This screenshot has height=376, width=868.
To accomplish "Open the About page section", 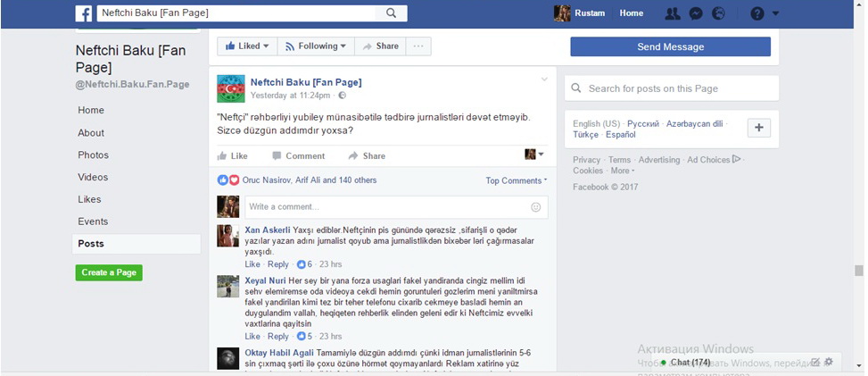I will (x=91, y=133).
